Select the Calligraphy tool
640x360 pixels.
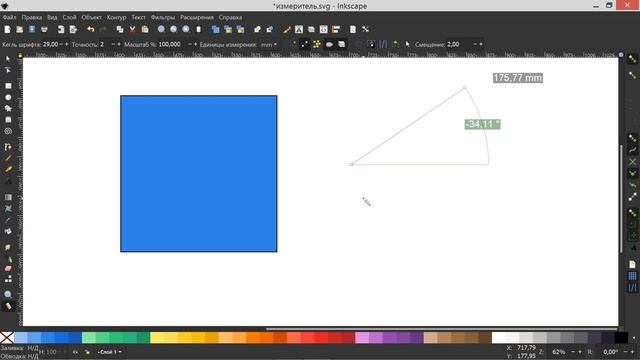[8, 169]
